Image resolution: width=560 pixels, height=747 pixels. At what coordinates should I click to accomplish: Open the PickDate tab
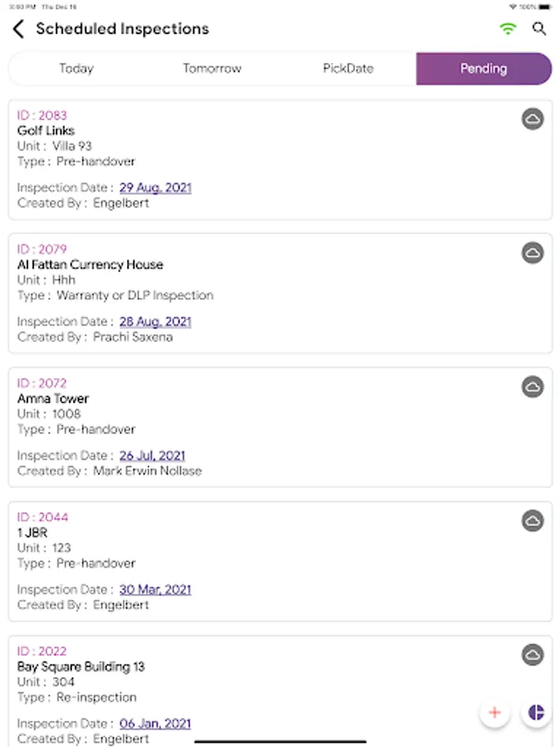tap(348, 69)
